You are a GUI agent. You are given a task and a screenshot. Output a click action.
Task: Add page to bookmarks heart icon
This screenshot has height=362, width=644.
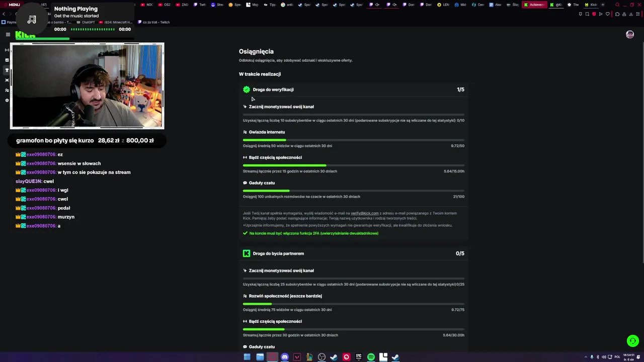[x=608, y=14]
